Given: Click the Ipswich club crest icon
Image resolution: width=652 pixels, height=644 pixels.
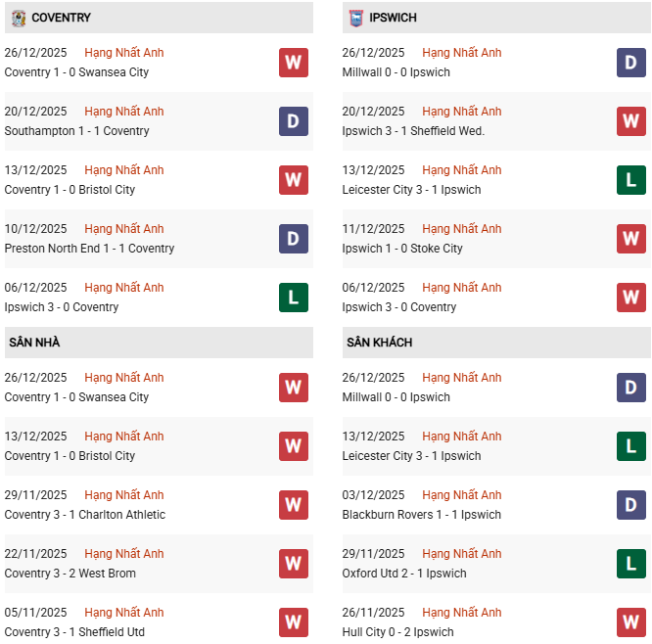Looking at the screenshot, I should tap(356, 18).
